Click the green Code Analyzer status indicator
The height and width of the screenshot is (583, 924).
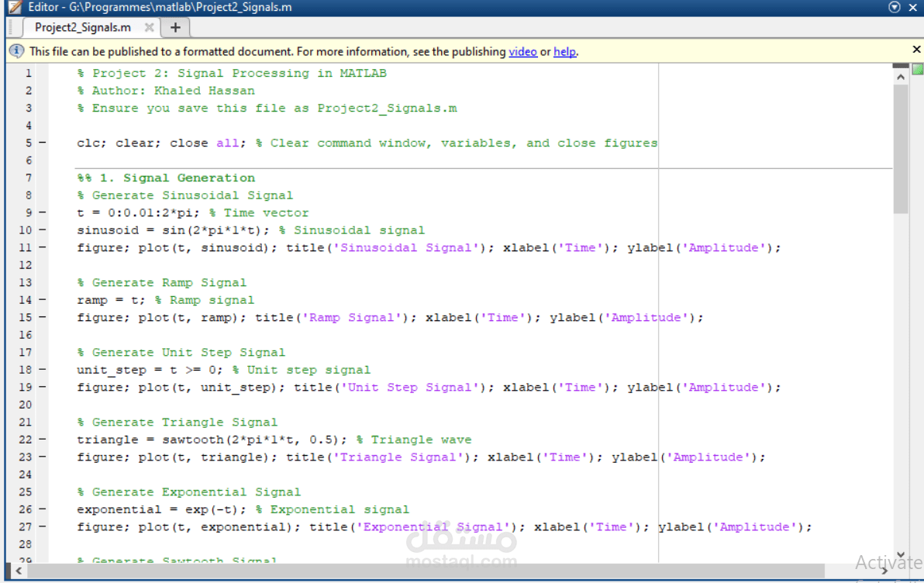coord(918,70)
